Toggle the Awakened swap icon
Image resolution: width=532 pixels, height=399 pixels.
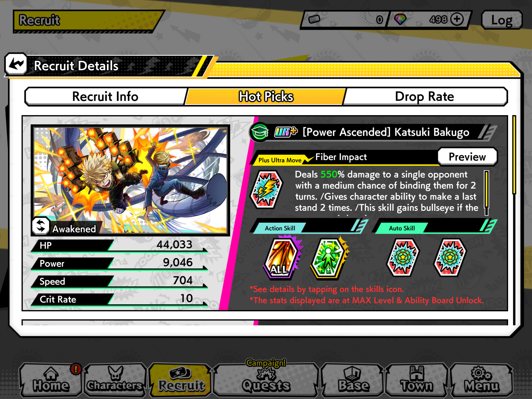(41, 226)
